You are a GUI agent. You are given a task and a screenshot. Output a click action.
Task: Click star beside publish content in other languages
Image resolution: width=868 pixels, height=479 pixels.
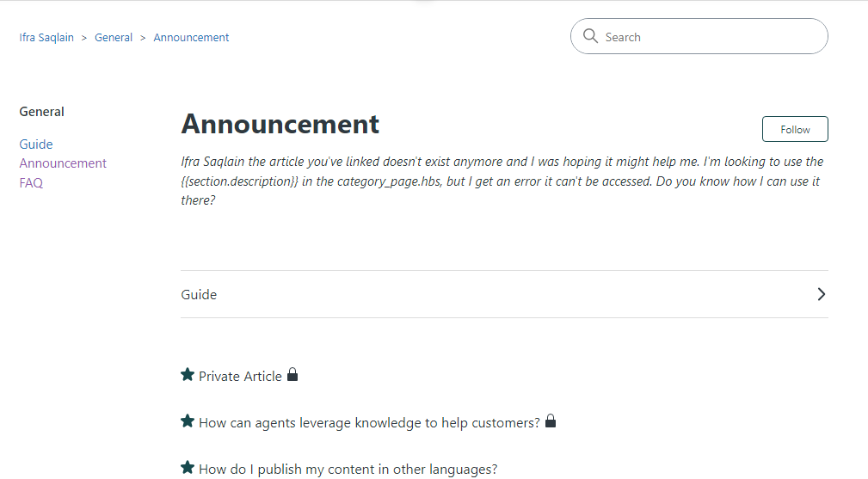tap(188, 468)
